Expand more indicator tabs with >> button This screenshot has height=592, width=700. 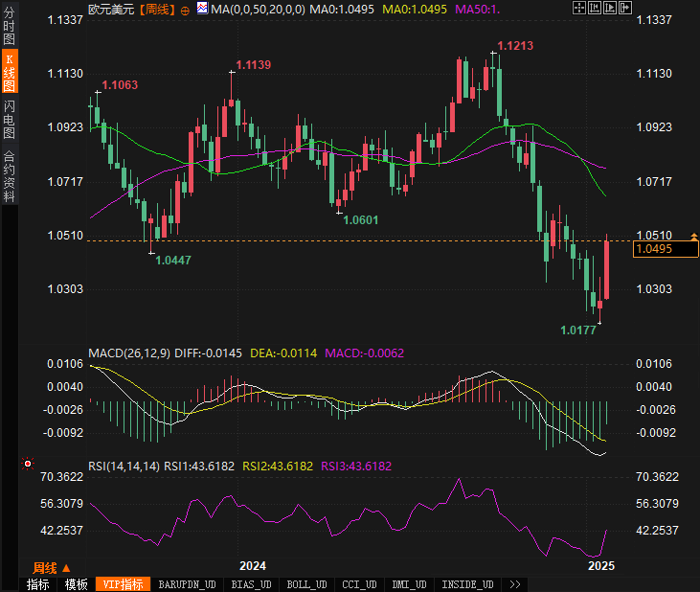coord(514,584)
